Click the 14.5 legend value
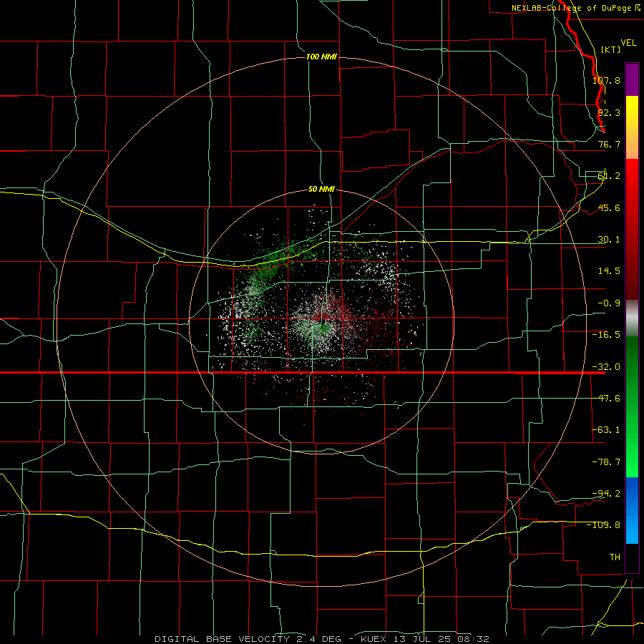Viewport: 644px width, 644px height. [x=609, y=271]
